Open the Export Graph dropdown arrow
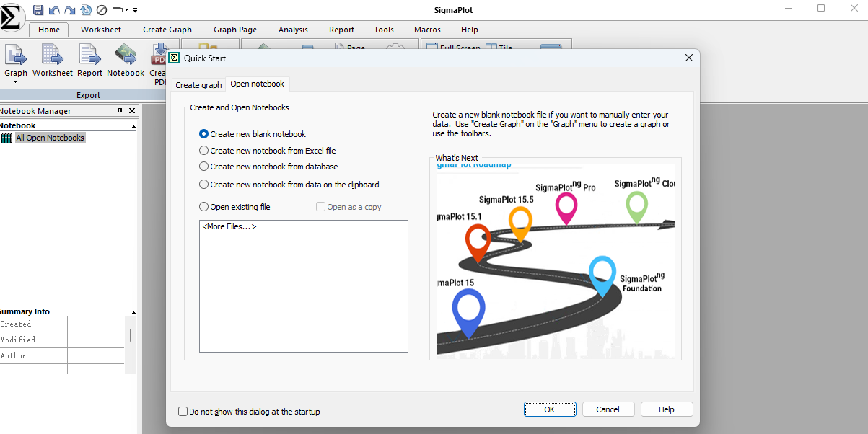 [15, 82]
